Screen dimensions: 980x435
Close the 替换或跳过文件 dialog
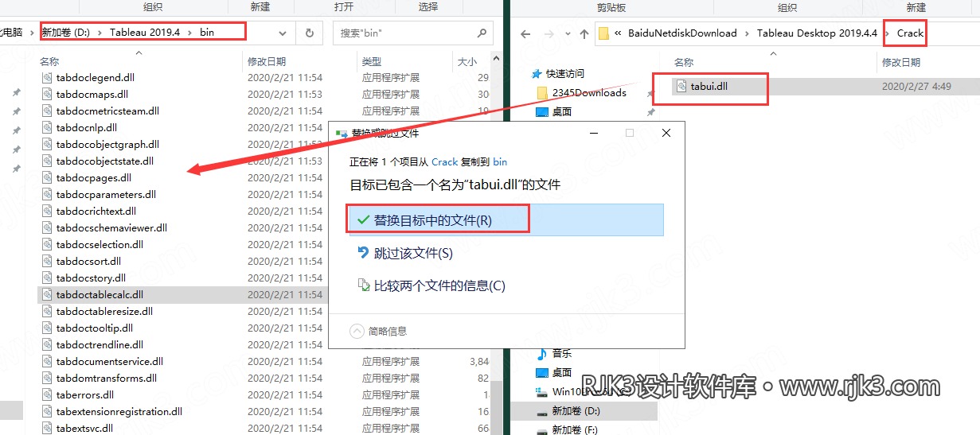click(x=666, y=134)
